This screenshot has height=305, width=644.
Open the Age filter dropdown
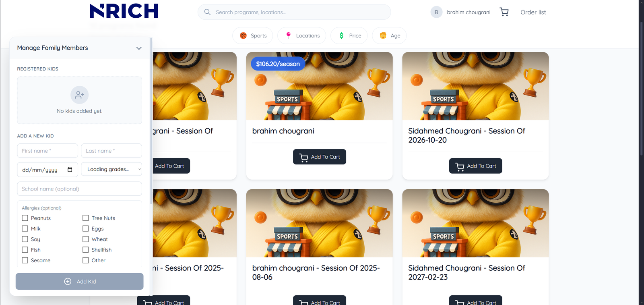click(x=389, y=35)
